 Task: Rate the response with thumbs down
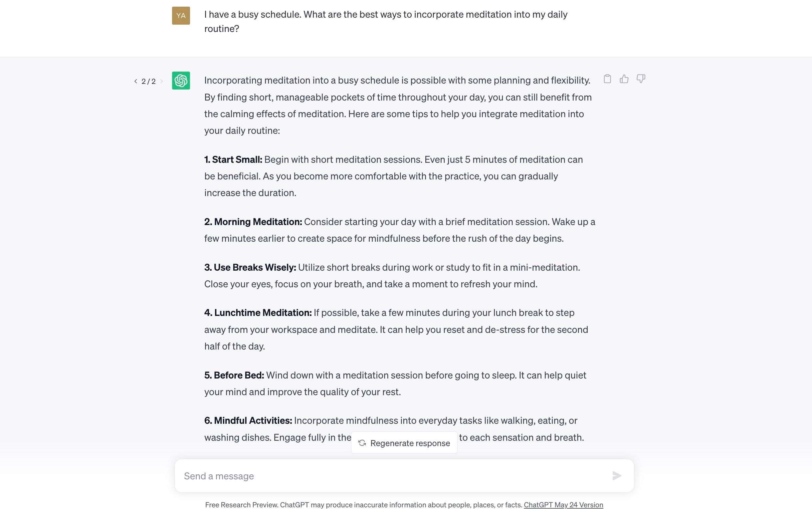[x=641, y=79]
